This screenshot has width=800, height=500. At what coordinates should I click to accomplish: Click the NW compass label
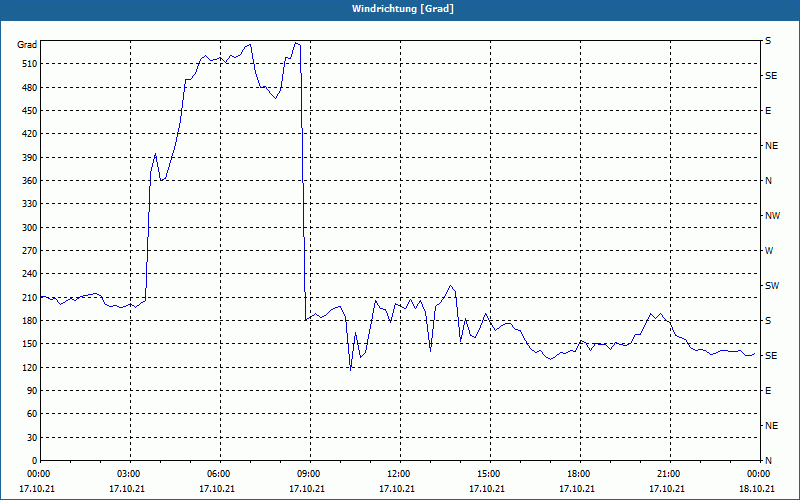[x=772, y=216]
